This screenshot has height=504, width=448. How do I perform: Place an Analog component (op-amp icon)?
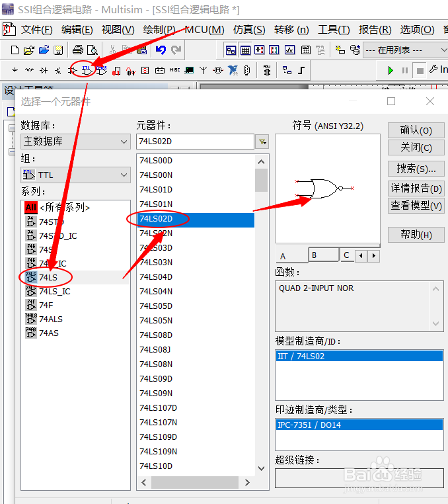(x=72, y=70)
